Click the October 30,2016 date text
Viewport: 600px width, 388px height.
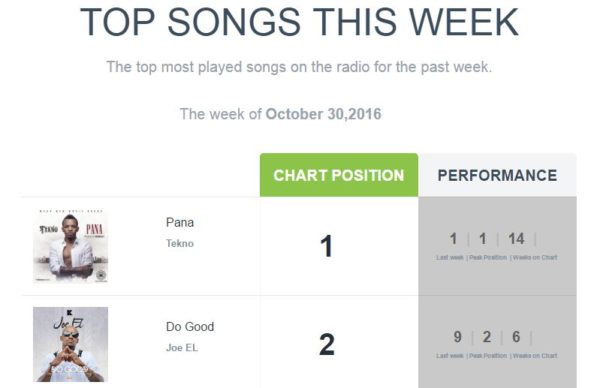click(323, 114)
